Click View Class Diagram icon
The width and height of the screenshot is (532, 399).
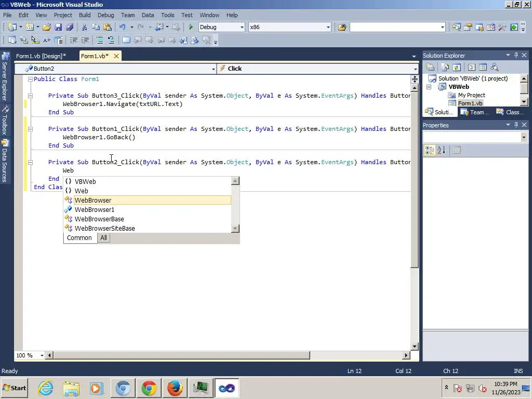click(x=495, y=67)
